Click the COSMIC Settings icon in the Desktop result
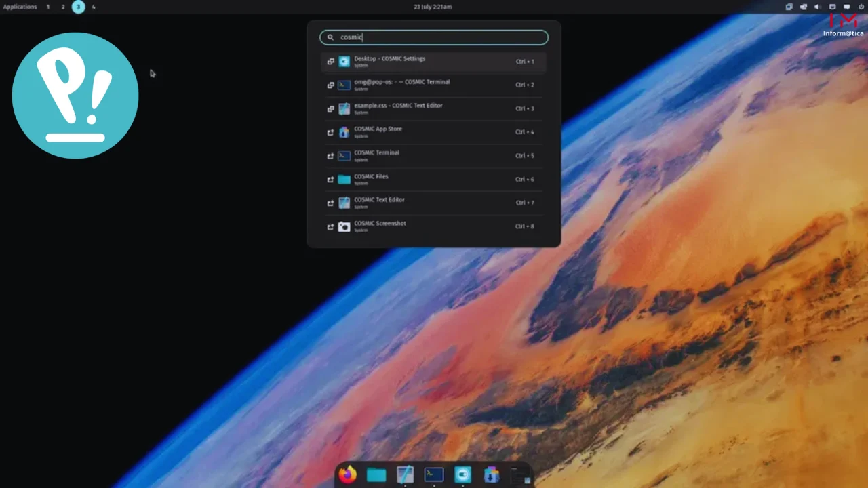Image resolution: width=868 pixels, height=488 pixels. pyautogui.click(x=344, y=62)
